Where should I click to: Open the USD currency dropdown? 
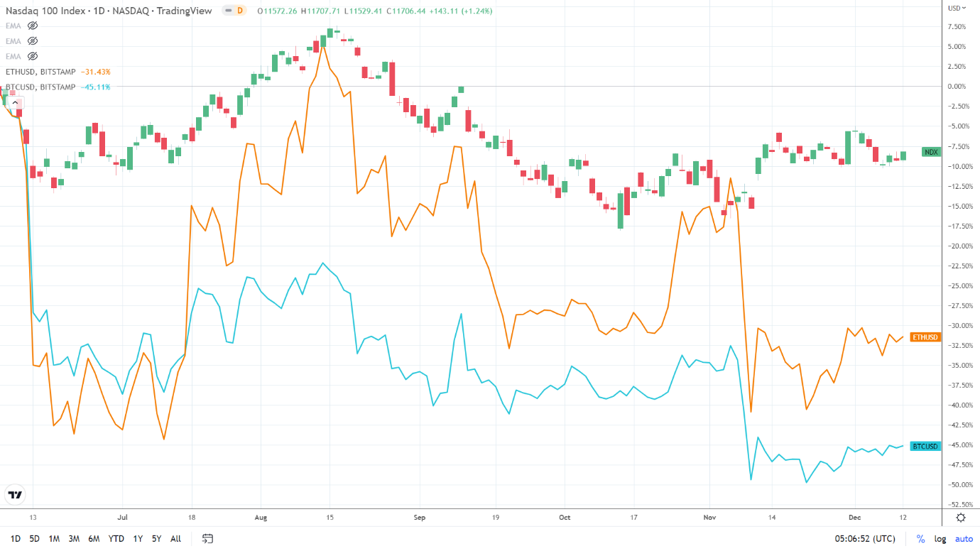(957, 8)
